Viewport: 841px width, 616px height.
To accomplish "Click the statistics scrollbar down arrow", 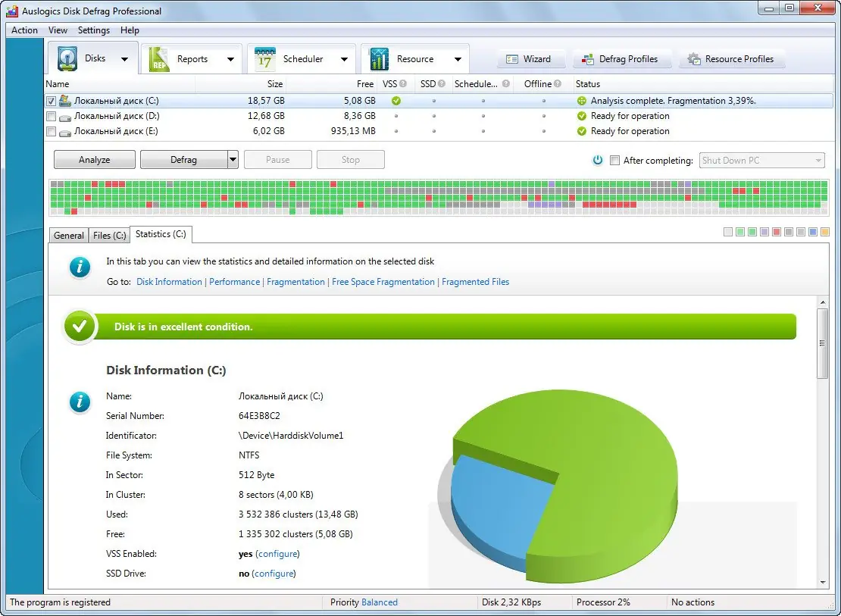I will click(x=822, y=583).
